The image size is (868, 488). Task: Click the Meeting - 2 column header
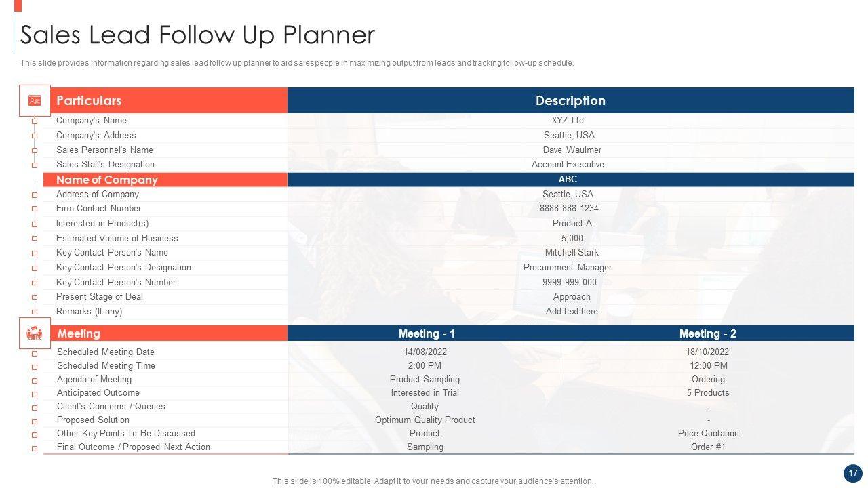pos(707,333)
